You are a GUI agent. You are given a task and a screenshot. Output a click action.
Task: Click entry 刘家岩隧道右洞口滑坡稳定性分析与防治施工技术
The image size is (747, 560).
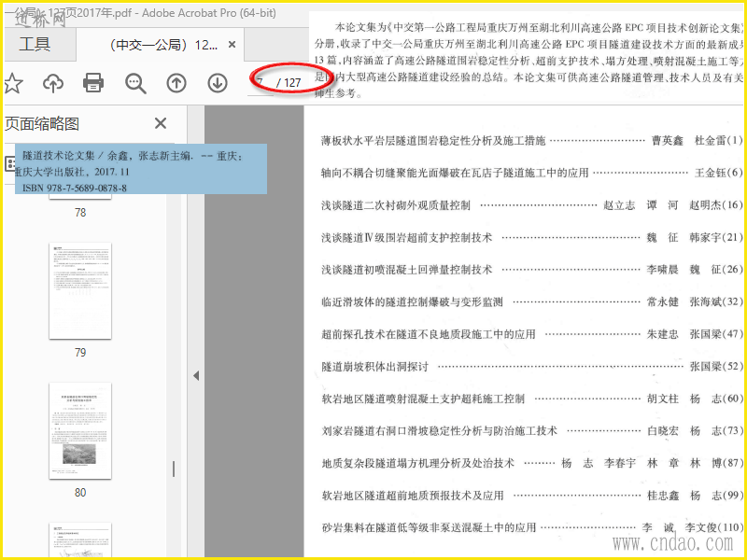coord(439,431)
